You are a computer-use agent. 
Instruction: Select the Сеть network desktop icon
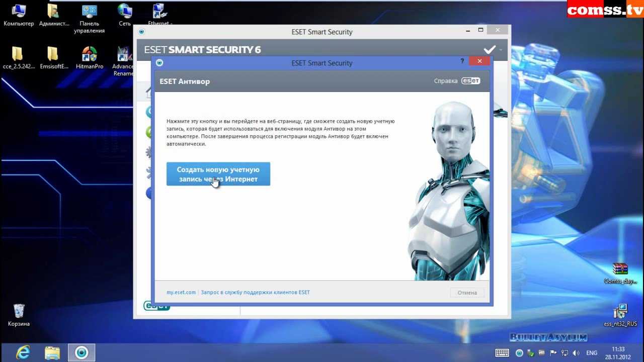125,15
